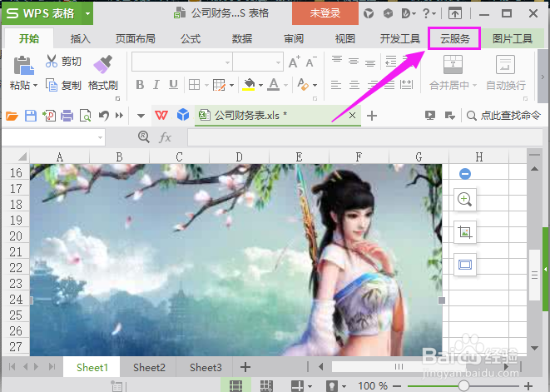Click the crop picture button
The height and width of the screenshot is (392, 550).
pos(465,232)
